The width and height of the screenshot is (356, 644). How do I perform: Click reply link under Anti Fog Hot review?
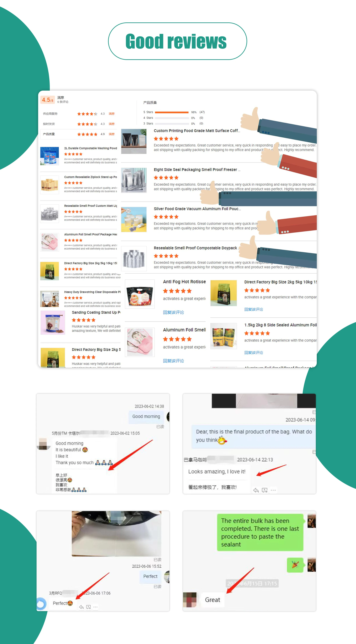coord(173,312)
